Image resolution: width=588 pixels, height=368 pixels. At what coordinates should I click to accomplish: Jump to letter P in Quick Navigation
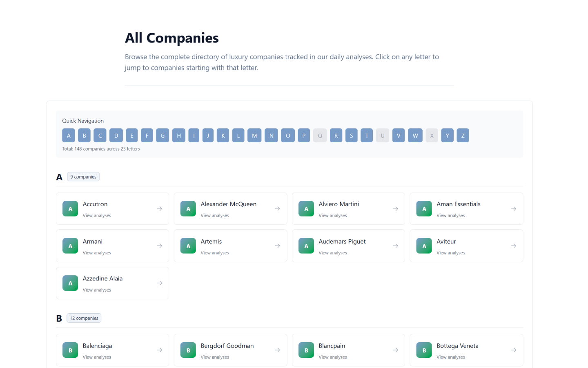[x=304, y=135]
